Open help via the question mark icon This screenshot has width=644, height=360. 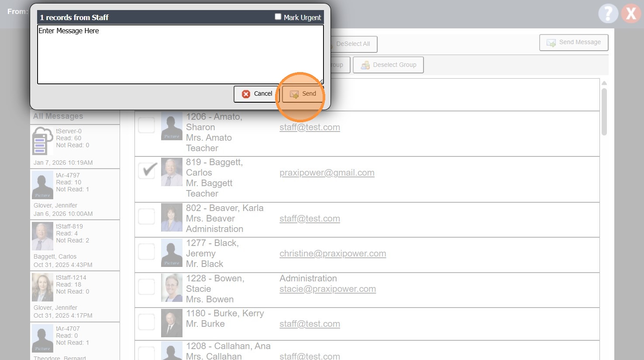(608, 14)
